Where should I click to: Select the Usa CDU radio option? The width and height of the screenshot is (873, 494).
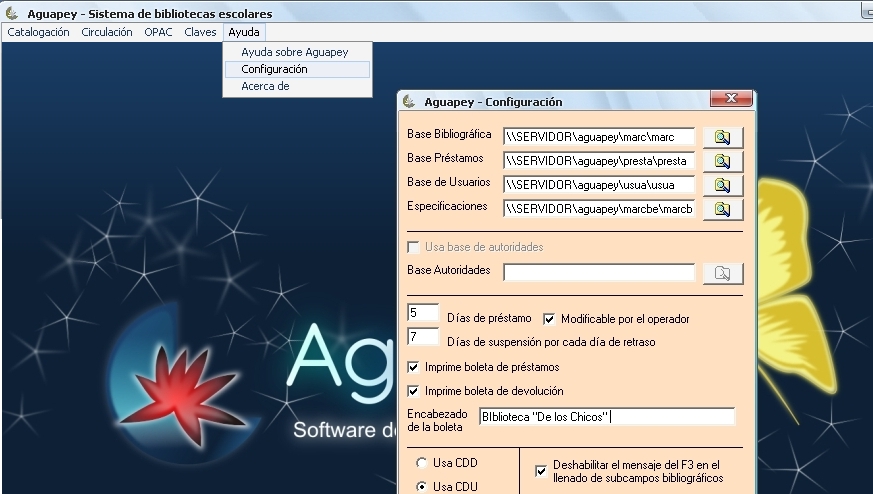(420, 487)
